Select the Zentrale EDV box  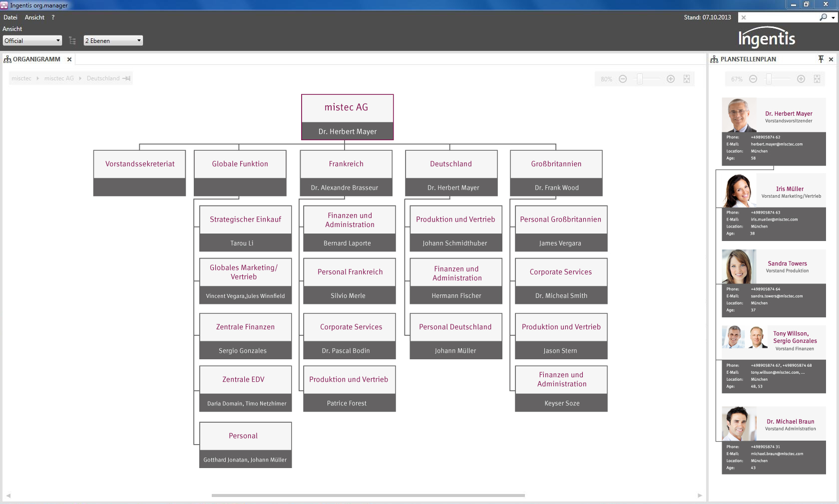pyautogui.click(x=246, y=389)
